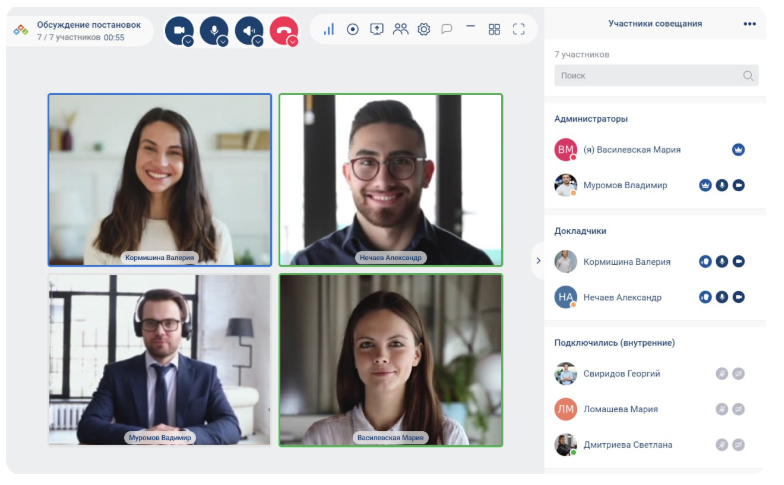Click Дмитриева Светлана's avatar in list
The height and width of the screenshot is (485, 784).
(x=566, y=445)
